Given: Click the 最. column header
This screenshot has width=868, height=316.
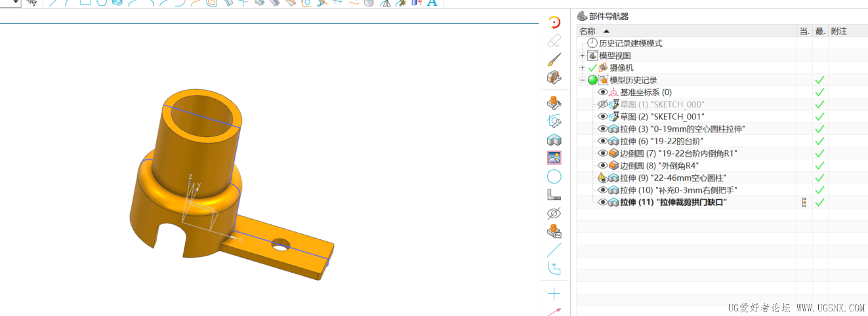Looking at the screenshot, I should 820,31.
